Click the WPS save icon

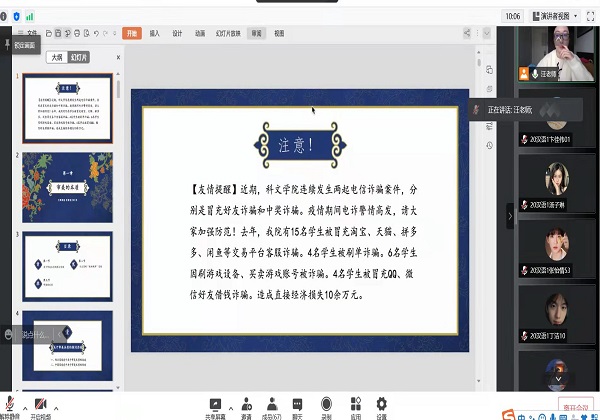click(x=58, y=33)
